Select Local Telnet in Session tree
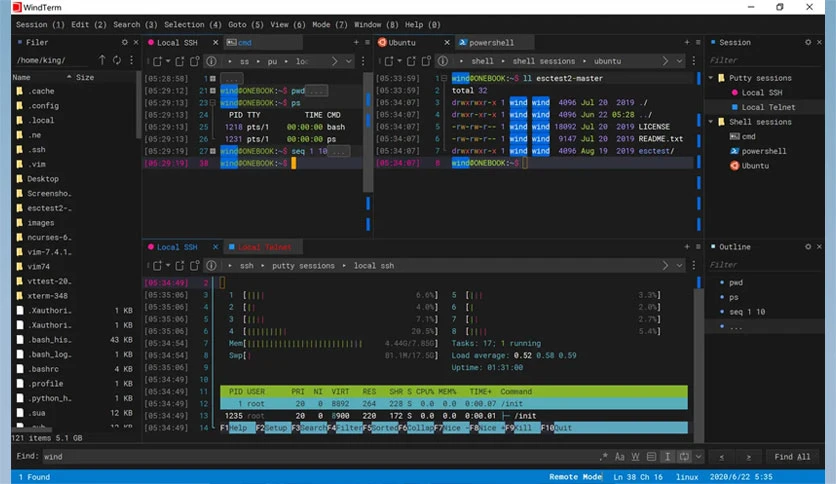 (x=768, y=107)
